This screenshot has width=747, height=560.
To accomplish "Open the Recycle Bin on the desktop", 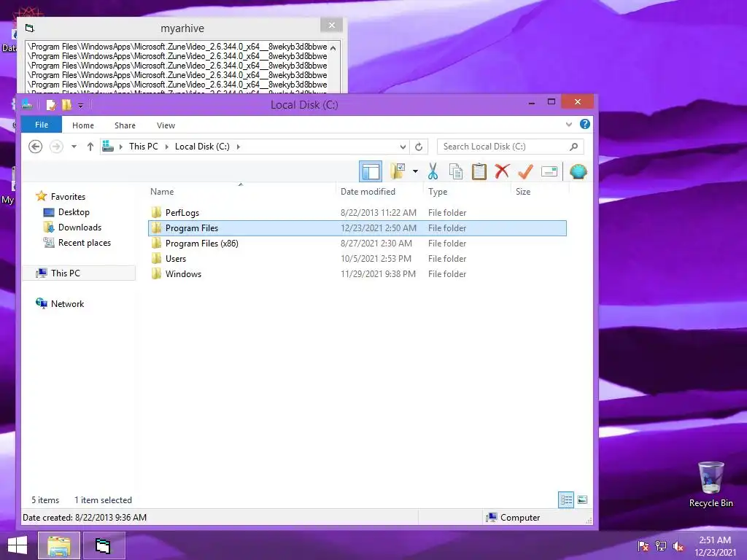I will pyautogui.click(x=711, y=484).
